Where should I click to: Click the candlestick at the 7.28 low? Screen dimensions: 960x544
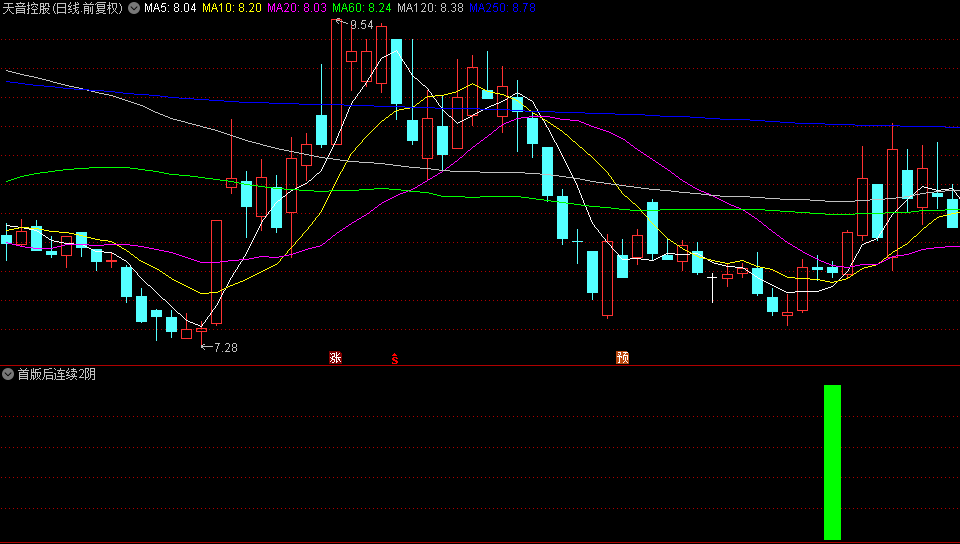click(x=201, y=334)
